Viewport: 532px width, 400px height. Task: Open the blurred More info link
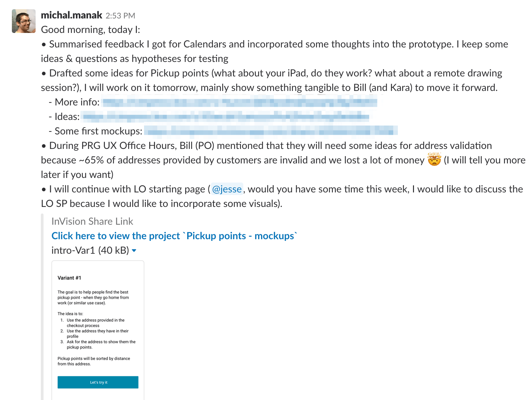240,102
